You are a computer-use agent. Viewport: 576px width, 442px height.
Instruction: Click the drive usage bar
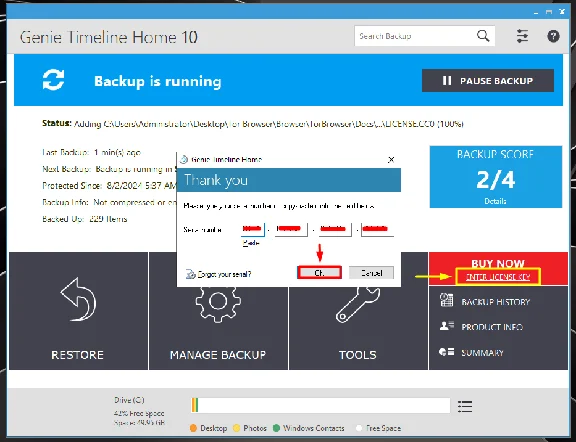coord(320,405)
